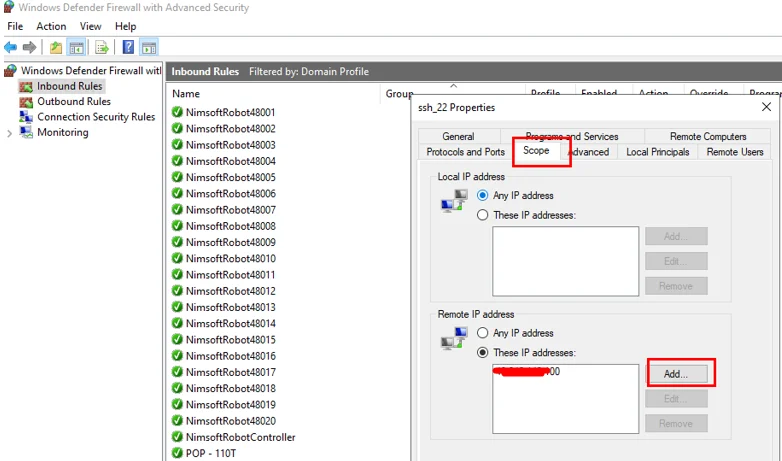782x461 pixels.
Task: Toggle the Show/Hide Console Tree icon
Action: click(76, 47)
